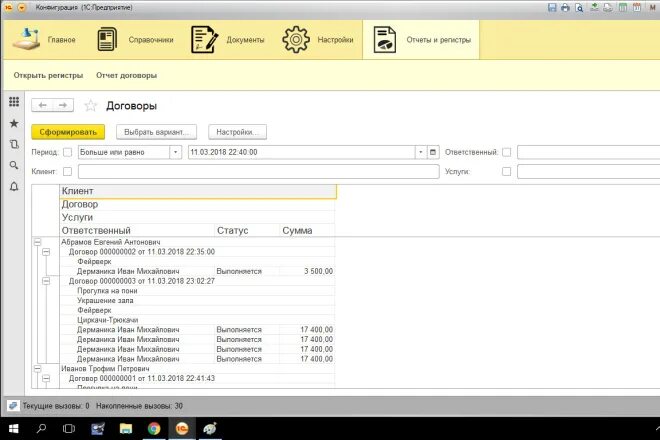
Task: Switch to 1C icon on taskbar
Action: point(182,429)
